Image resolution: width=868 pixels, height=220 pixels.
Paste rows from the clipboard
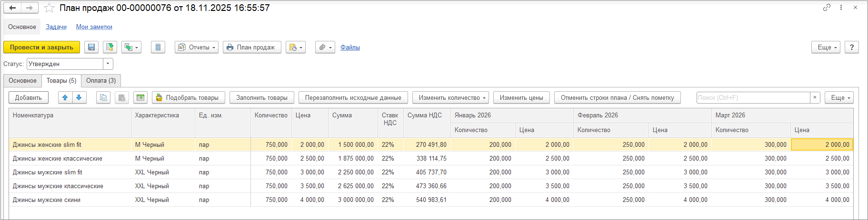pos(122,98)
